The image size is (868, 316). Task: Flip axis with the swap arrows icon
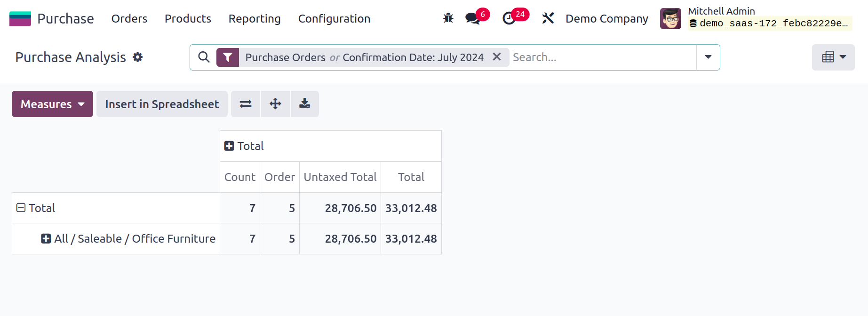tap(246, 104)
